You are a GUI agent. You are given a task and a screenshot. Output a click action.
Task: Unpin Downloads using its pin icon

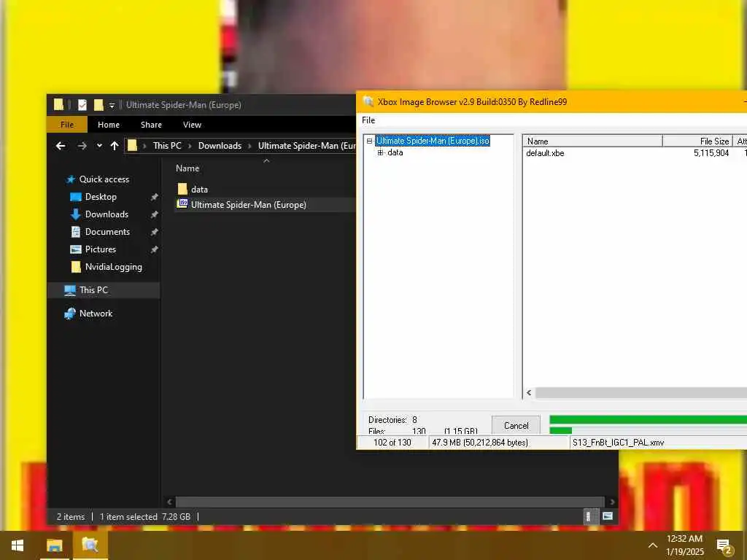coord(154,214)
